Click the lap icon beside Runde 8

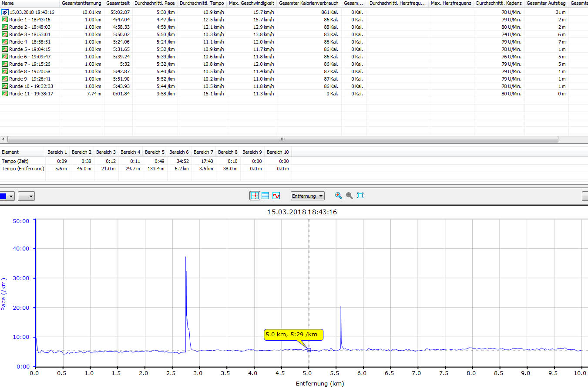coord(5,71)
